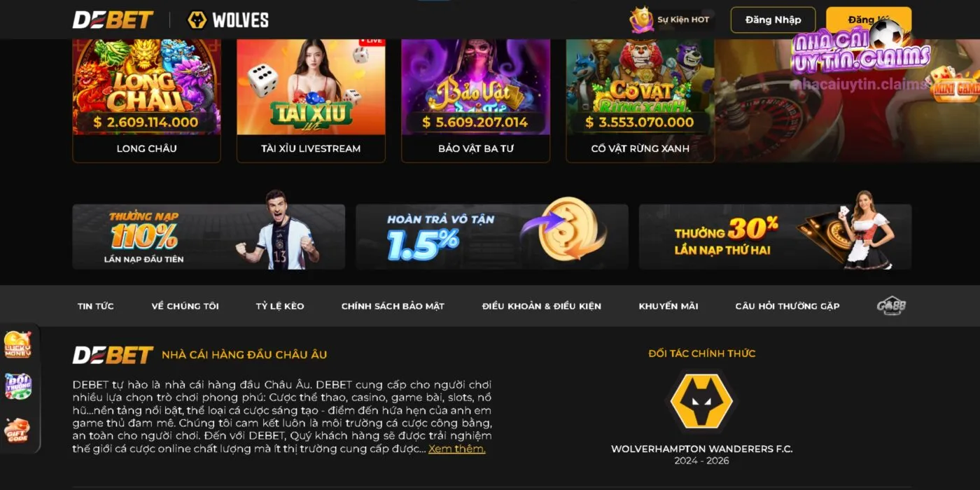Screen dimensions: 980x490
Task: Follow the Xem thêm link
Action: (456, 449)
